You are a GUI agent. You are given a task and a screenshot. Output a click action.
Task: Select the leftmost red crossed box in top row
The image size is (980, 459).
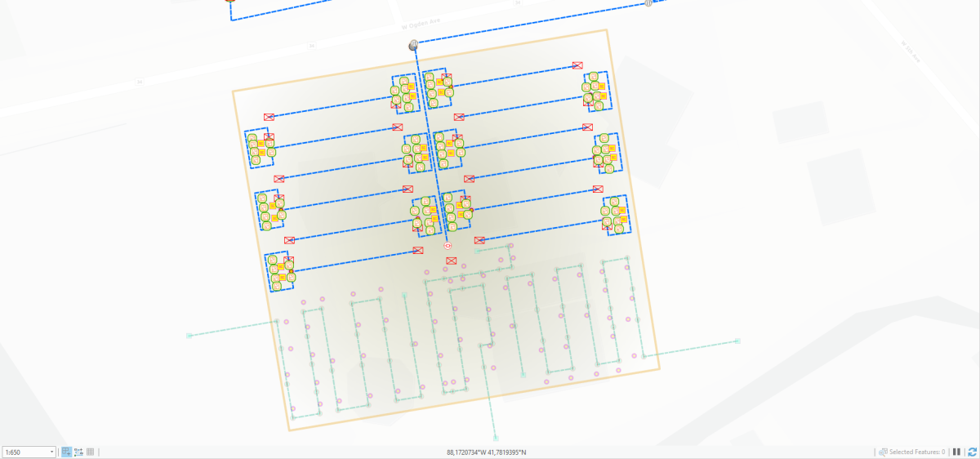point(268,118)
